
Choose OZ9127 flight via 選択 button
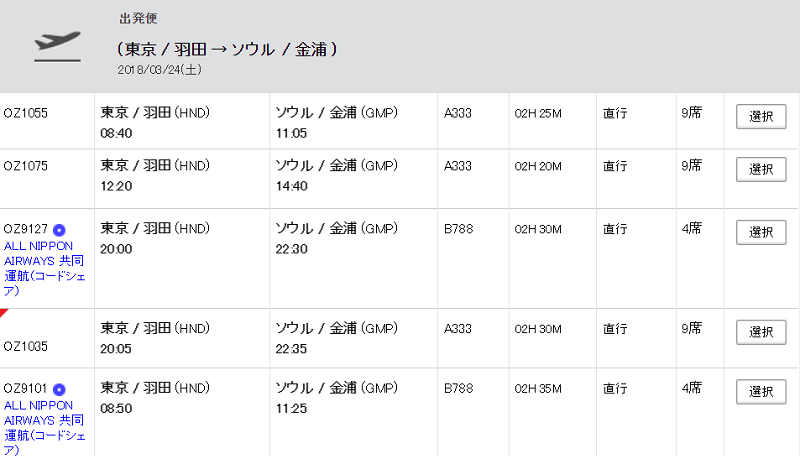click(x=761, y=232)
